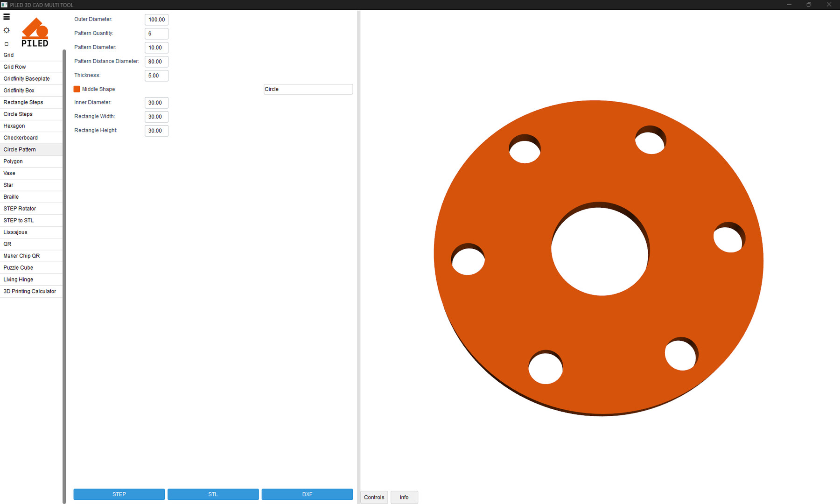
Task: Toggle the Middle Shape checkbox
Action: (77, 89)
